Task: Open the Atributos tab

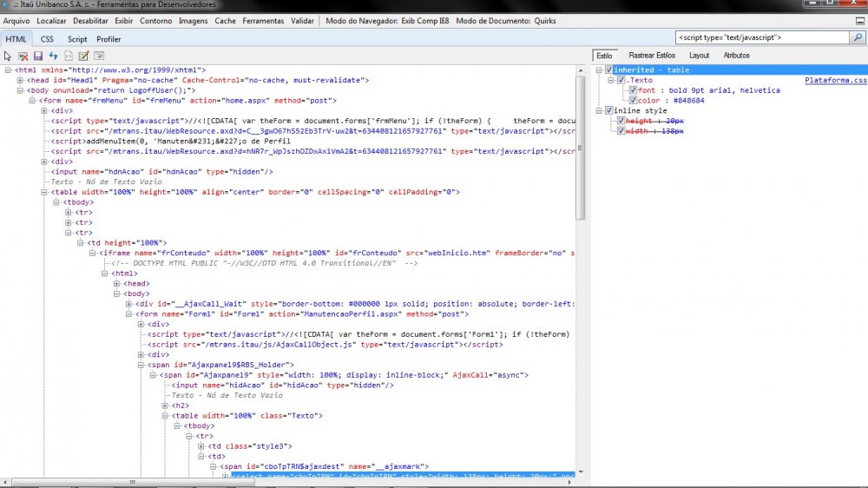Action: click(736, 56)
